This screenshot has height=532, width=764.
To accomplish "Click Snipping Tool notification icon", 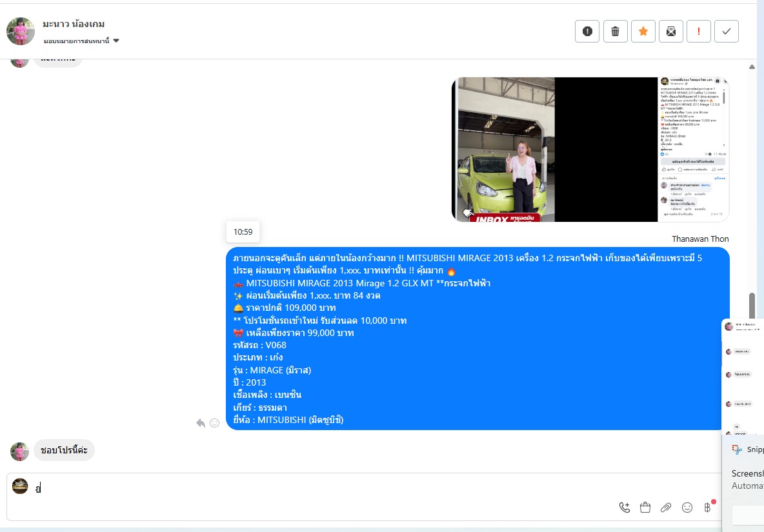I will (x=737, y=449).
